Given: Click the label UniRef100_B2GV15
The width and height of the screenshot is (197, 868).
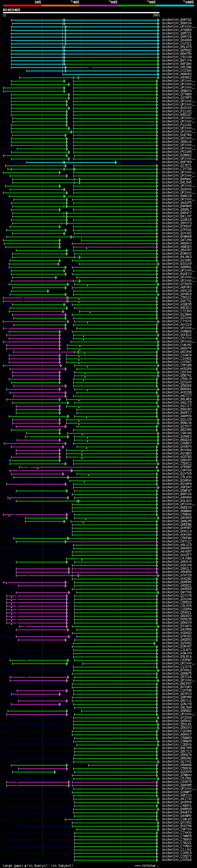Looking at the screenshot, I should pos(177,108).
